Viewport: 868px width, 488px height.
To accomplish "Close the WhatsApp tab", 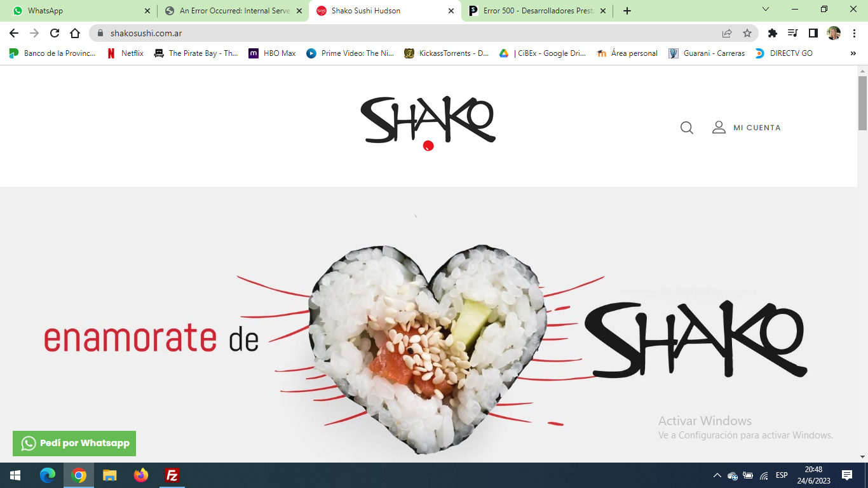I will (147, 11).
